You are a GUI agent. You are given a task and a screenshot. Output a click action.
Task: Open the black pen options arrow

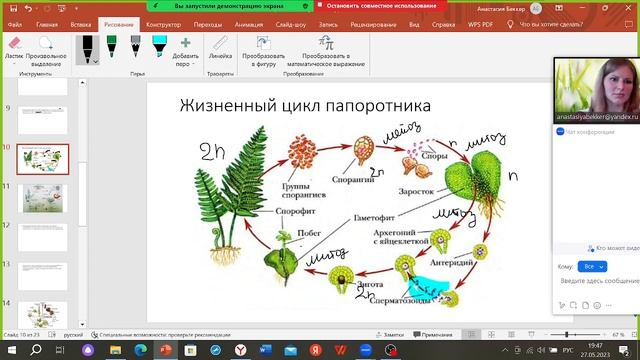[x=96, y=62]
